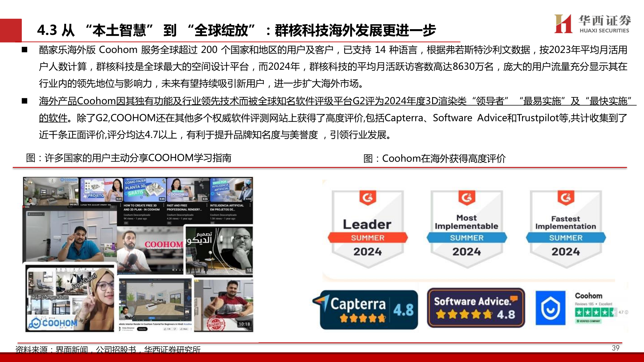
Task: Click the Share icon under Hindi tutorial video
Action: pos(181,329)
